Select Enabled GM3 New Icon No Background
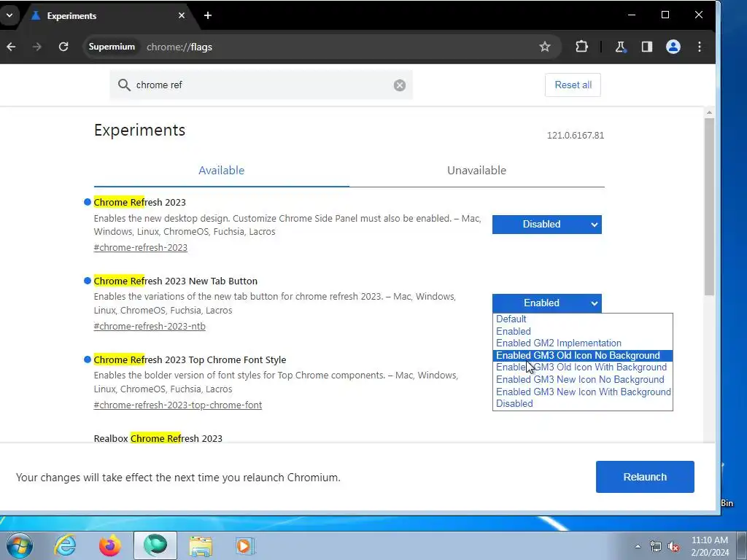The width and height of the screenshot is (747, 560). pos(583,379)
